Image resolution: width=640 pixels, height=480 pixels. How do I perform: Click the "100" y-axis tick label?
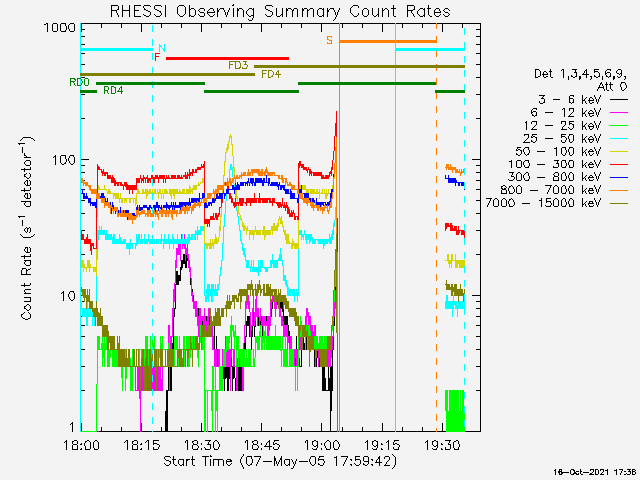pyautogui.click(x=64, y=160)
